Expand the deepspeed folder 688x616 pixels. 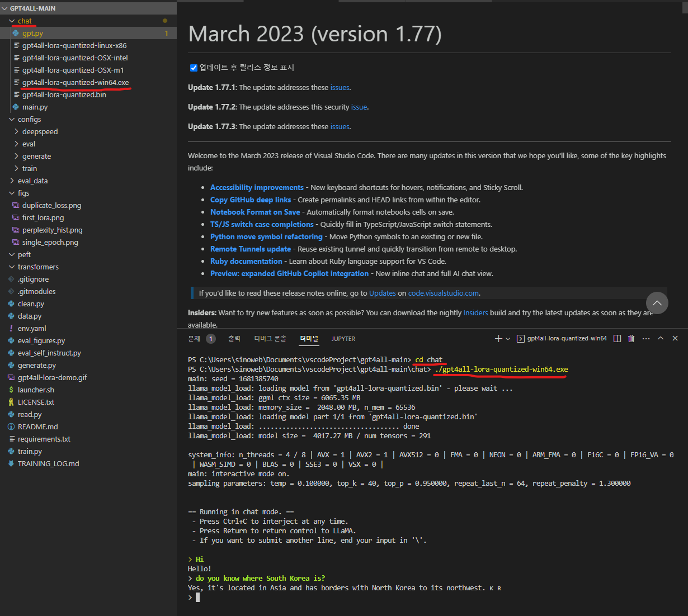click(16, 131)
